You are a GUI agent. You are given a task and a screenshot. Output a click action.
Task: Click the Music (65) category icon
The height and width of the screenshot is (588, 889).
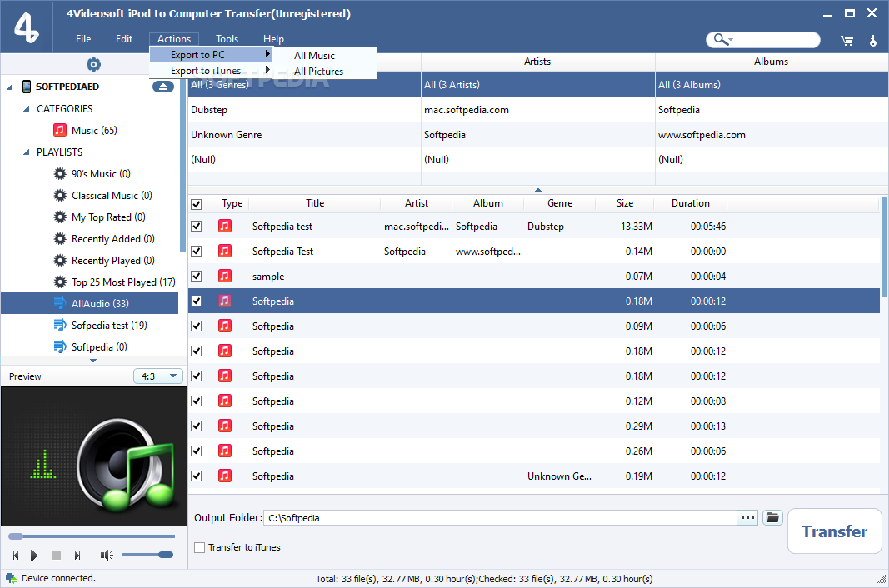pos(59,131)
